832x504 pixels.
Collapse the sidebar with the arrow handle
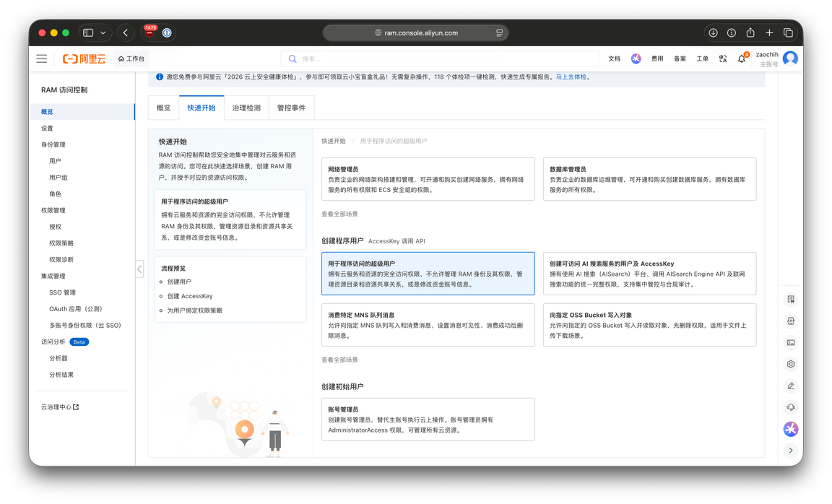tap(139, 269)
